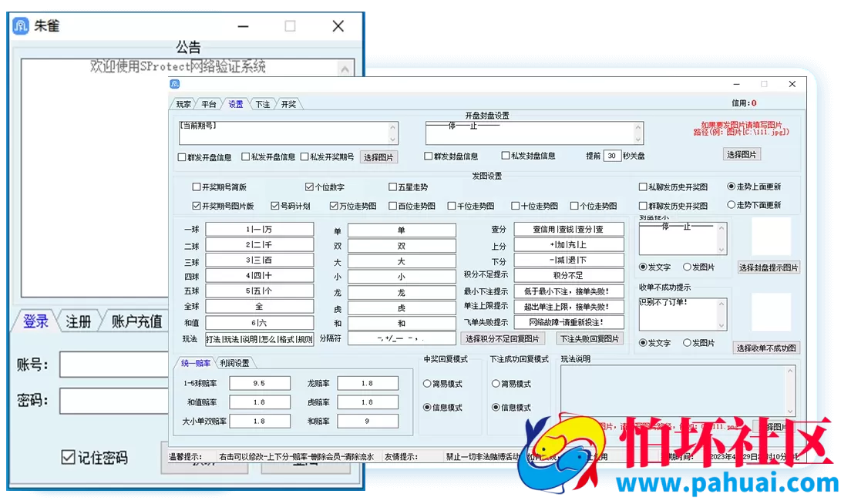
Task: Enable the 五星走势 option
Action: pos(392,186)
